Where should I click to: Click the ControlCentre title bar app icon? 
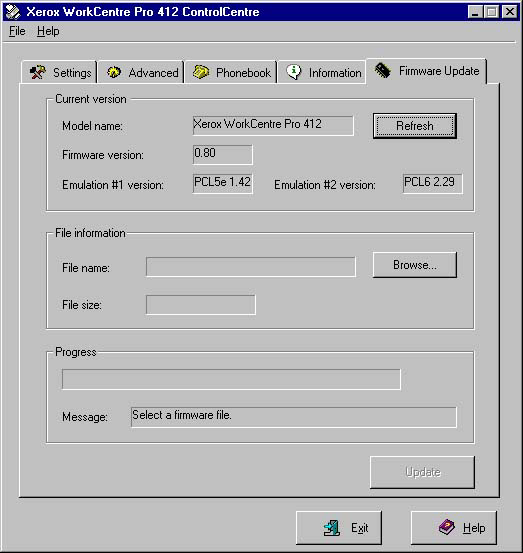[x=13, y=12]
